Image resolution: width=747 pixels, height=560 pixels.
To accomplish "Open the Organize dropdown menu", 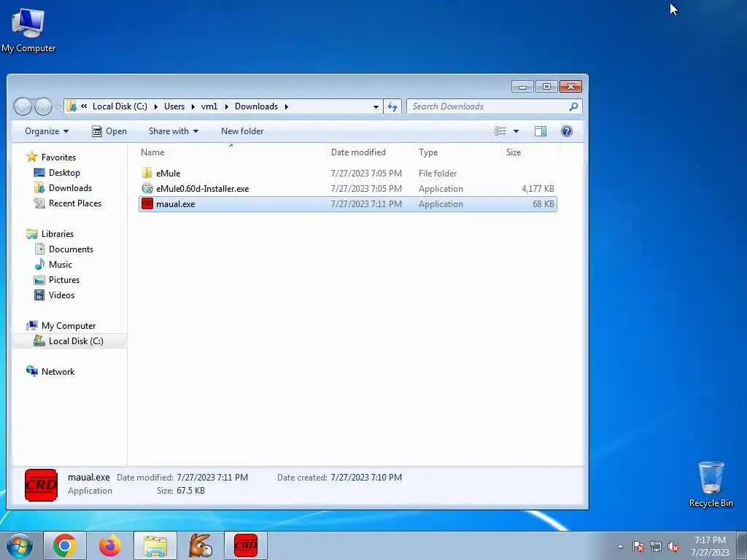I will coord(46,131).
